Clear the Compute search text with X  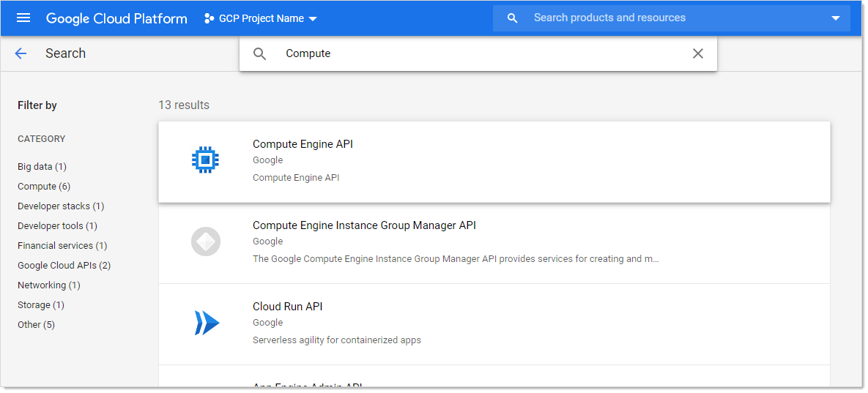697,53
